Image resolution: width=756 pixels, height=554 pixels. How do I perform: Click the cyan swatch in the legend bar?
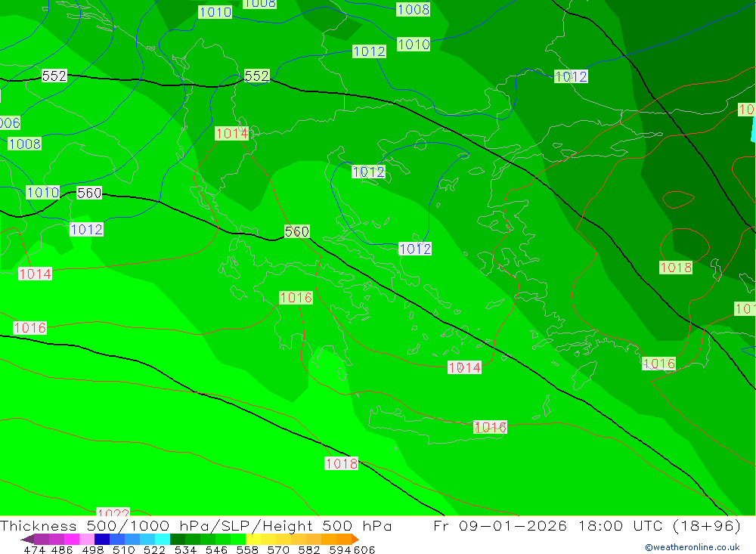coord(163,539)
